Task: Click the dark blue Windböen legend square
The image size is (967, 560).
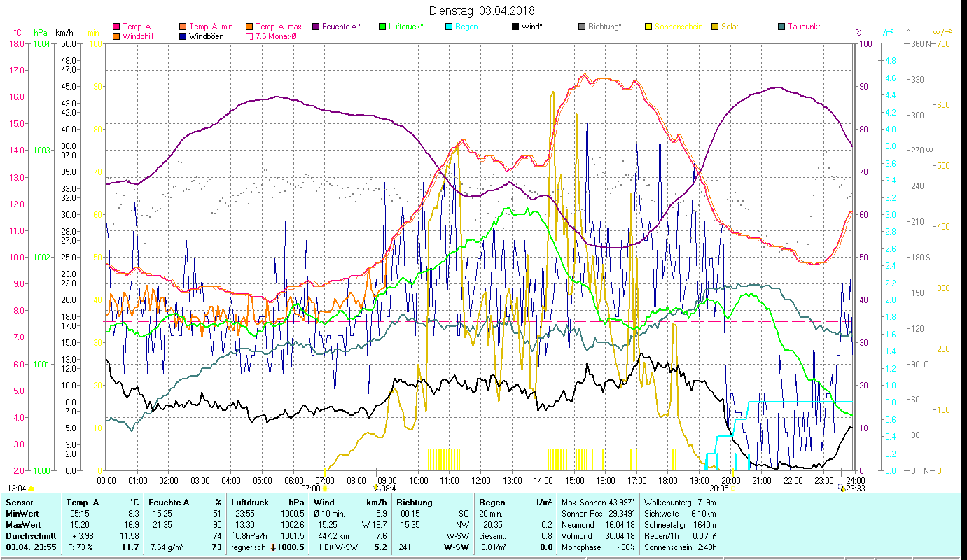Action: [183, 36]
